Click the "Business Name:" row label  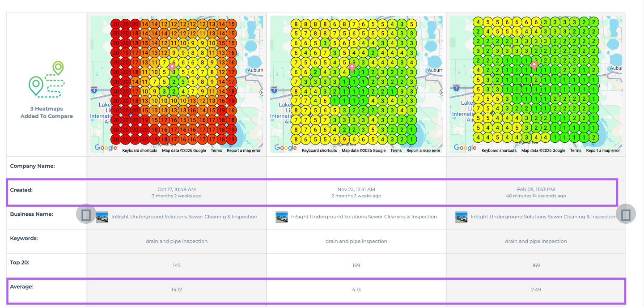[32, 214]
